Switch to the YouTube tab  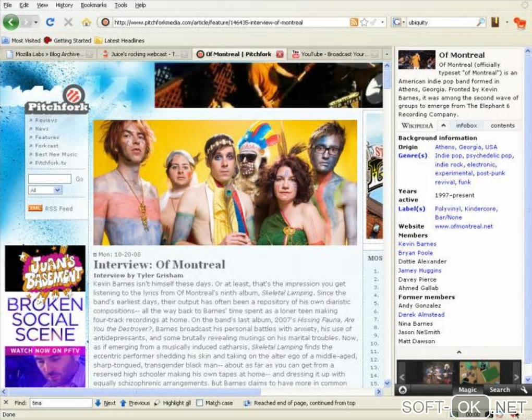[x=330, y=54]
